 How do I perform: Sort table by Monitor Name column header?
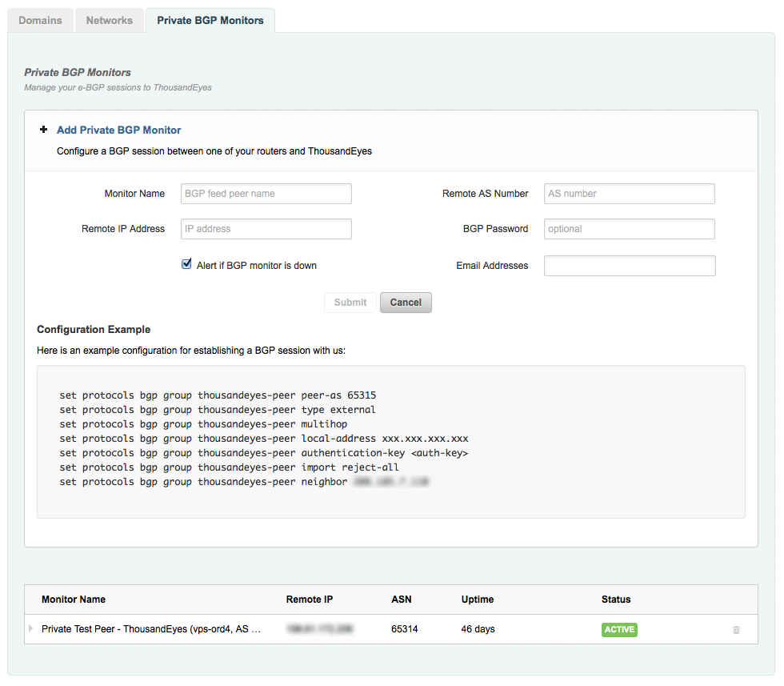[74, 600]
